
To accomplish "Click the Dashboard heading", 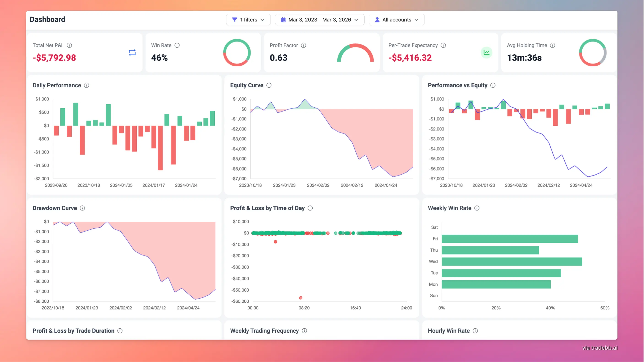I will 48,19.
